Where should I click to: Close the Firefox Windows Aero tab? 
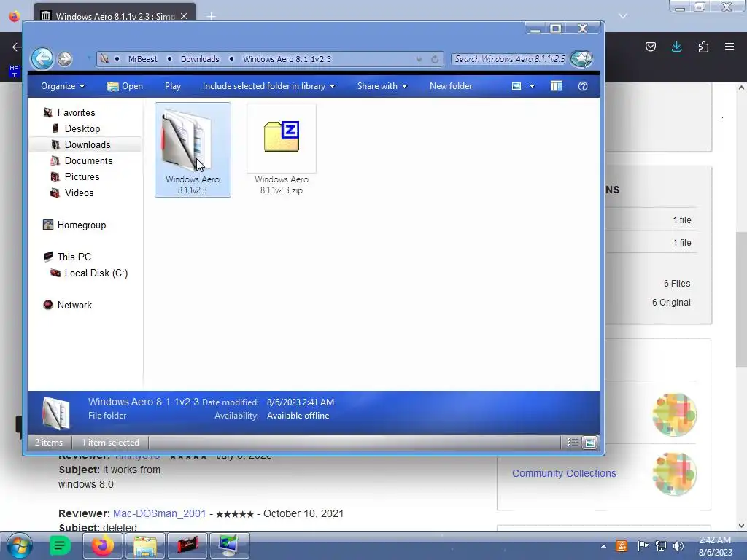click(184, 16)
